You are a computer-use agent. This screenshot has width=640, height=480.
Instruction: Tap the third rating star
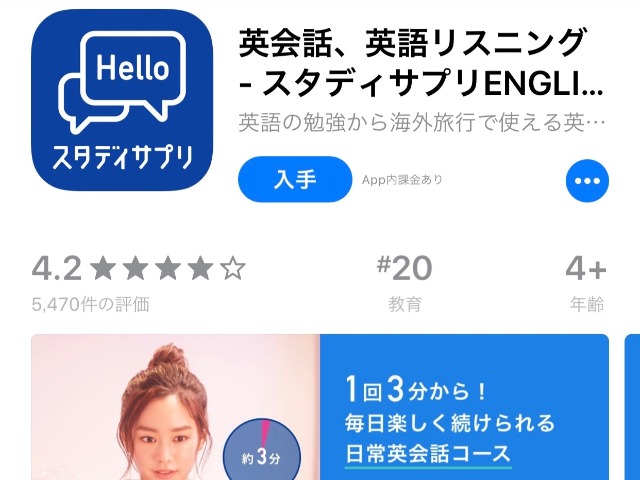168,269
